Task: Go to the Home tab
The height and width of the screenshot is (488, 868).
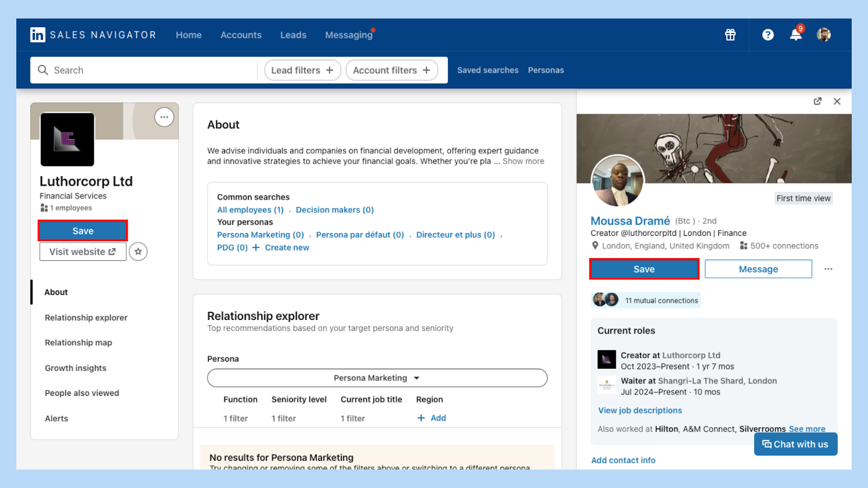Action: pos(189,35)
